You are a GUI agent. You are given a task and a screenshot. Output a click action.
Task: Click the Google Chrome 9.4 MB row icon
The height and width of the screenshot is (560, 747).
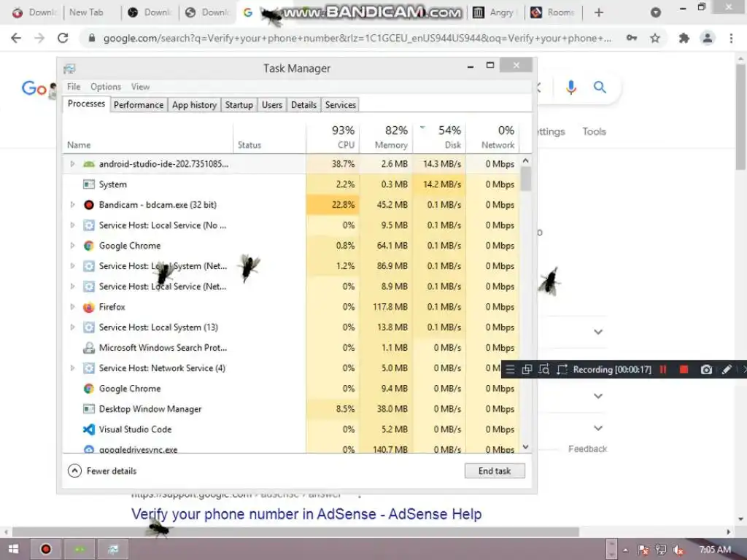pyautogui.click(x=88, y=389)
